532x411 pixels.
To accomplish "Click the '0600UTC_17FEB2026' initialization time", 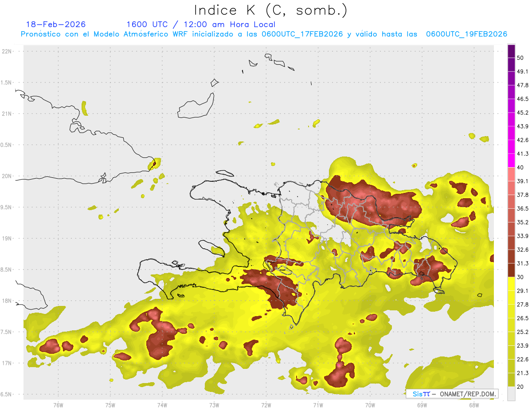I will (302, 34).
